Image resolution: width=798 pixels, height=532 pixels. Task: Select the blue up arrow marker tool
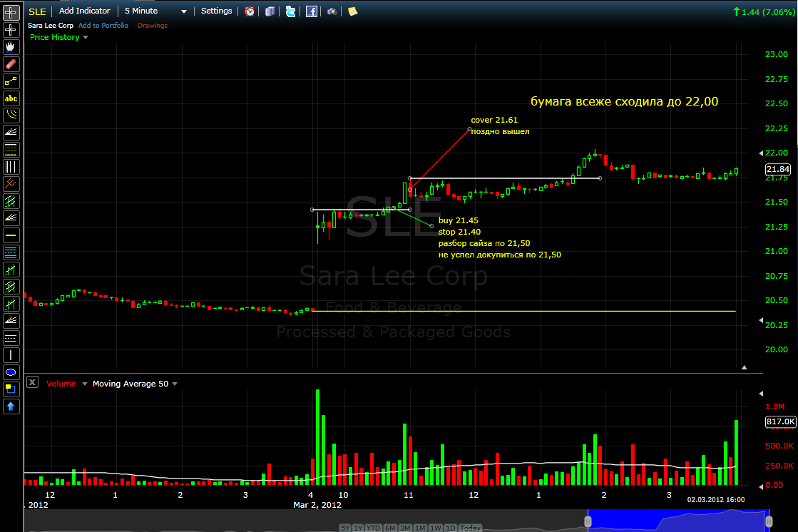[11, 406]
